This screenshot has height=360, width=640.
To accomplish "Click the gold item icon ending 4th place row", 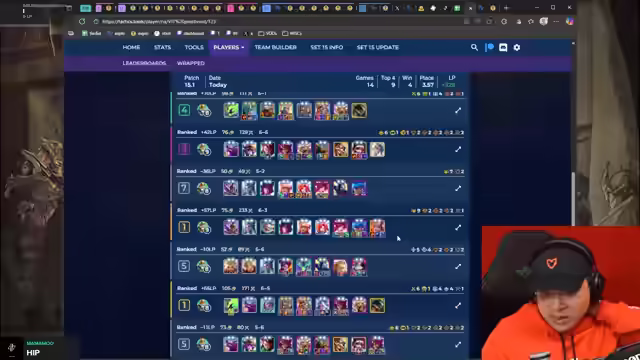I will pyautogui.click(x=359, y=111).
